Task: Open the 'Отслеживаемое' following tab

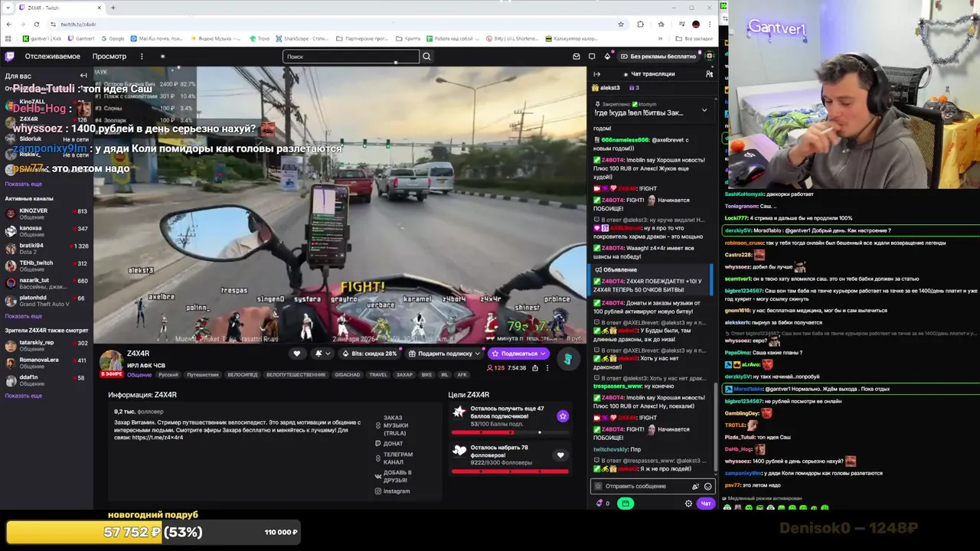Action: click(52, 56)
